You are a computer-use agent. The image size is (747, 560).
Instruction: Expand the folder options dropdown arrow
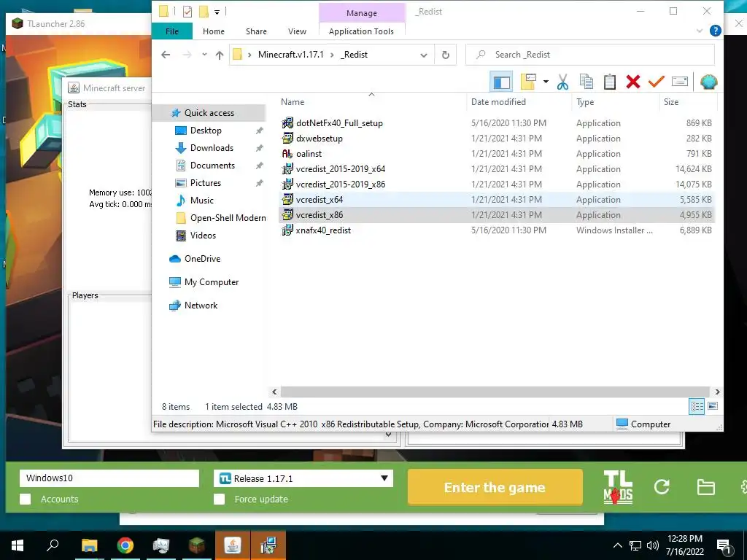click(546, 82)
